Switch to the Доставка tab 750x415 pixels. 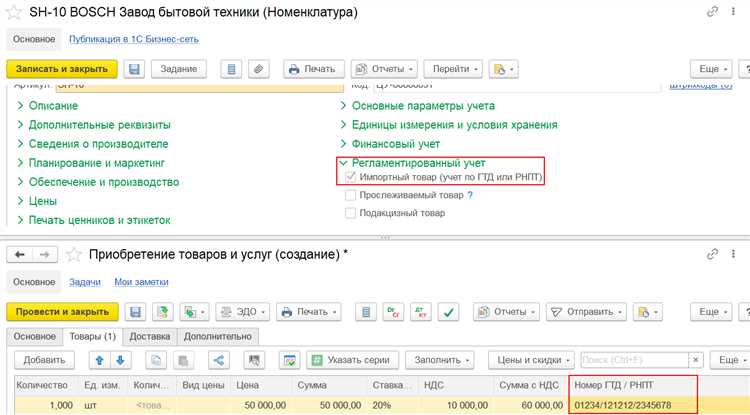pos(151,336)
